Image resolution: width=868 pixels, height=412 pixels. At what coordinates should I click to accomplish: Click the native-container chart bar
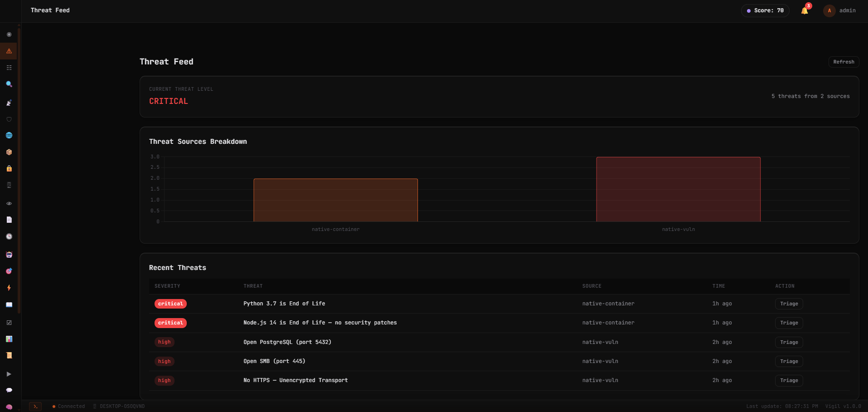[x=335, y=200]
